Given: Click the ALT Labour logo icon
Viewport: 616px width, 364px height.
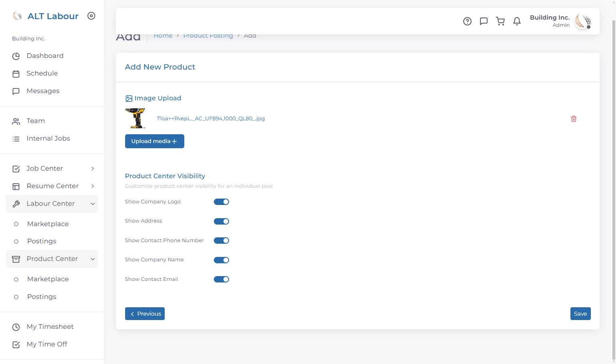Looking at the screenshot, I should [x=17, y=16].
